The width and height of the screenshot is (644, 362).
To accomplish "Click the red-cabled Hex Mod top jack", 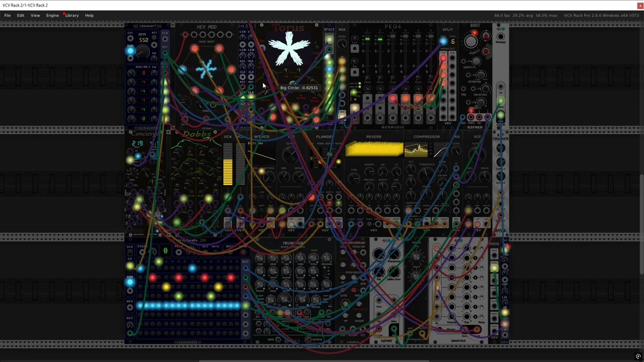I will (186, 35).
